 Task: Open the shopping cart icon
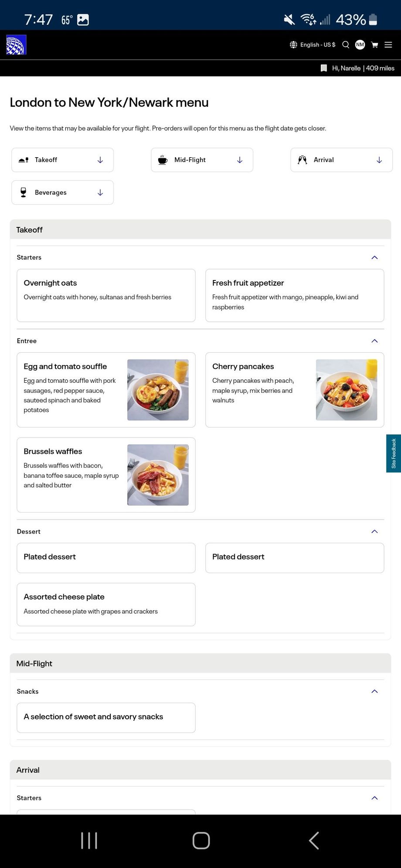tap(374, 45)
